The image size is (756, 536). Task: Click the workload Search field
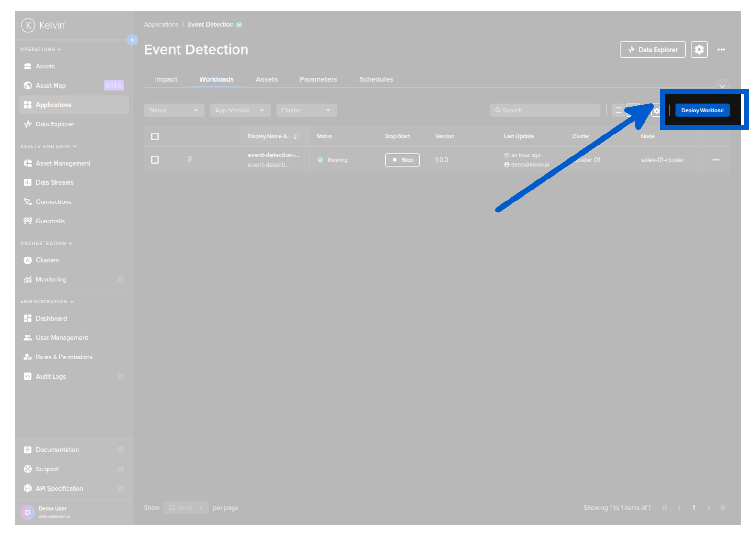point(545,111)
